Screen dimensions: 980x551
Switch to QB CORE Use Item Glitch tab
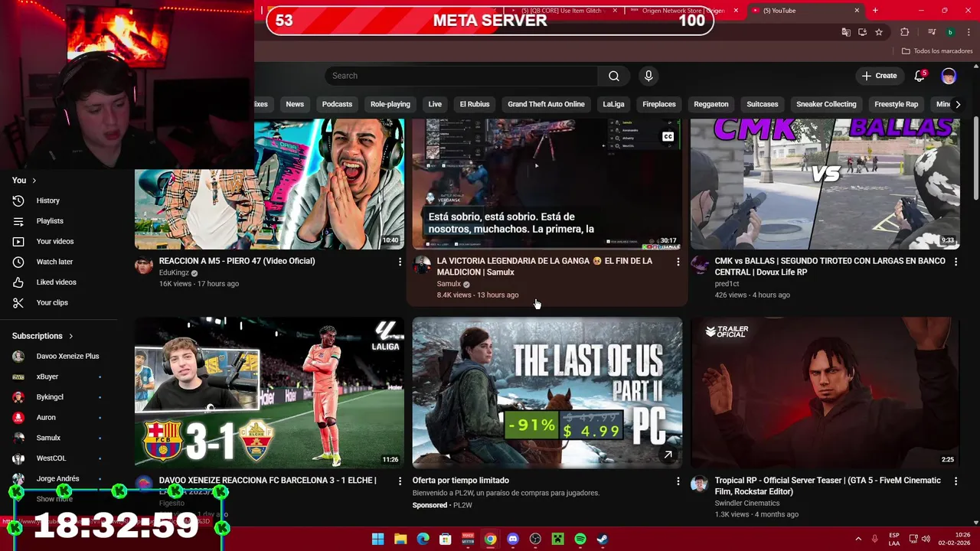tap(563, 11)
